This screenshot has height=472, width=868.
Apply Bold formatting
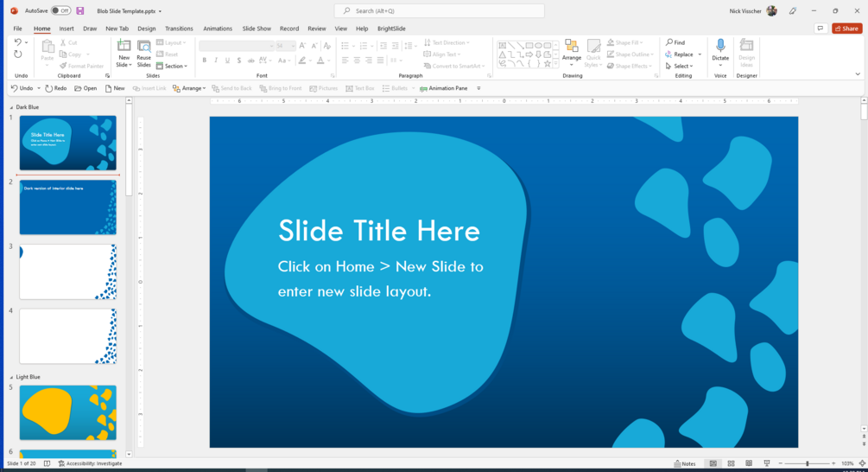click(x=205, y=61)
